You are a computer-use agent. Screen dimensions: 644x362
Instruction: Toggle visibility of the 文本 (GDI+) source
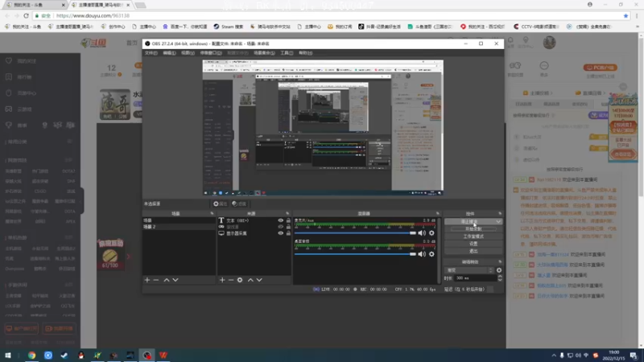[x=280, y=220]
